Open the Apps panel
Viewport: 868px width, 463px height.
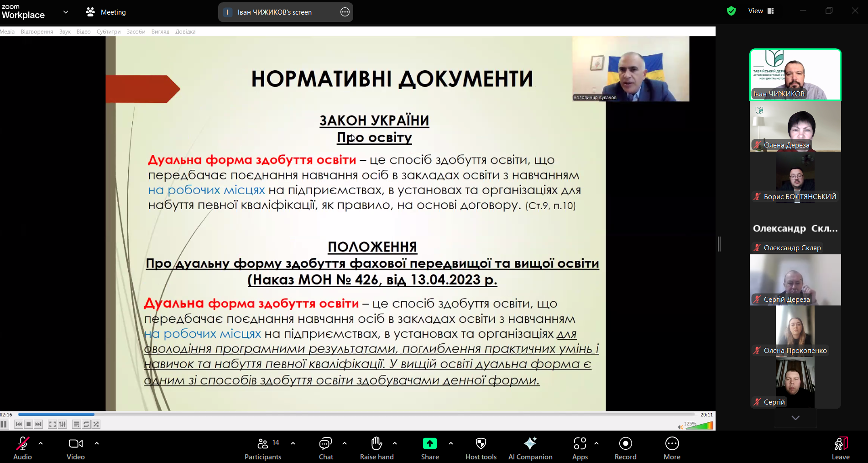pos(580,448)
